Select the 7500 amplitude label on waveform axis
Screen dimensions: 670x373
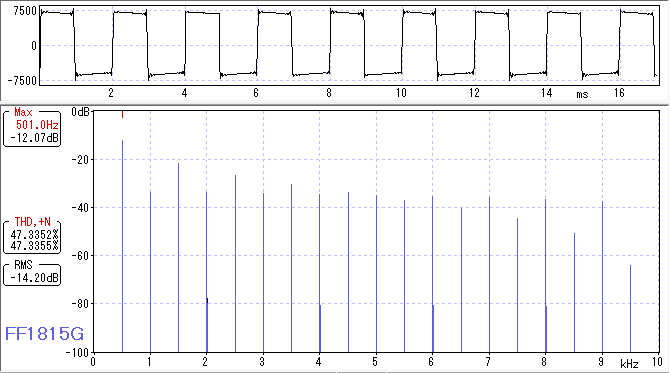point(25,11)
